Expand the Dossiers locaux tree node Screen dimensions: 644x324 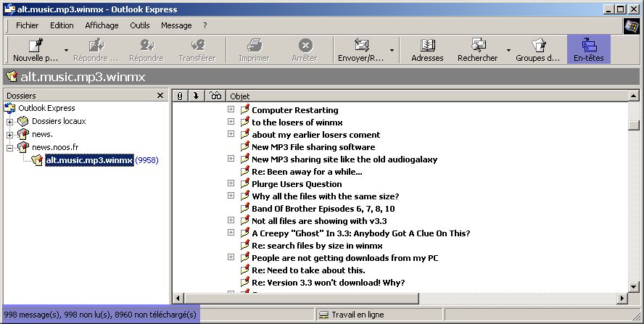(10, 122)
